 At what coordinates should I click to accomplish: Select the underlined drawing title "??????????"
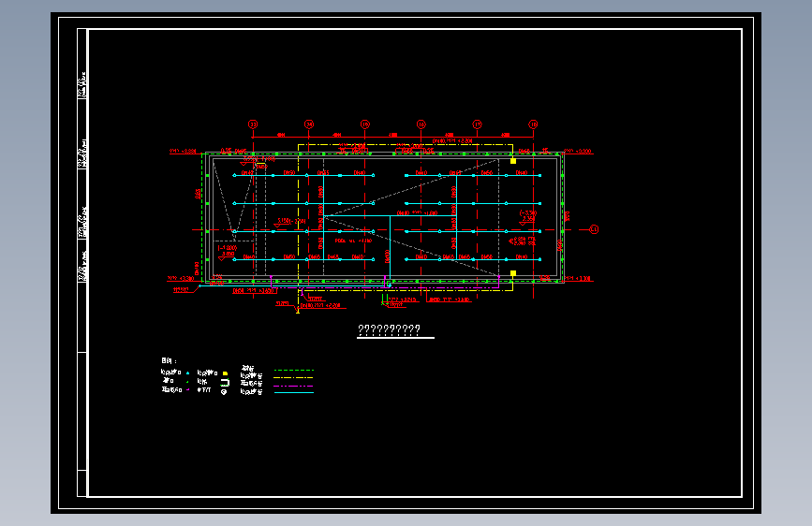point(390,329)
